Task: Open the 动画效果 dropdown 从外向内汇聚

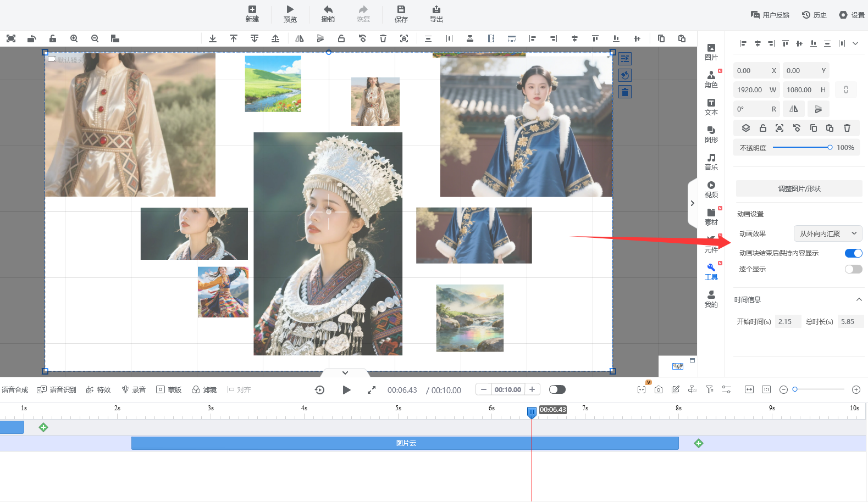Action: (x=827, y=233)
